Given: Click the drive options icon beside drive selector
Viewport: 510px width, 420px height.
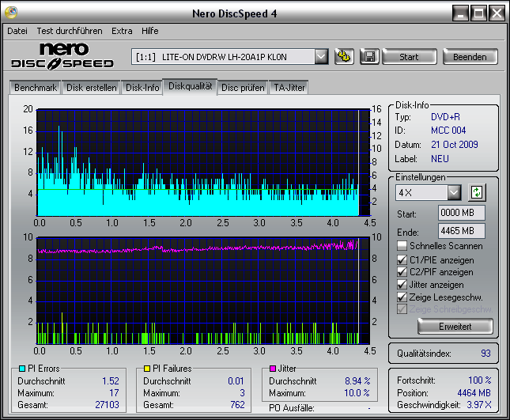Looking at the screenshot, I should point(343,56).
